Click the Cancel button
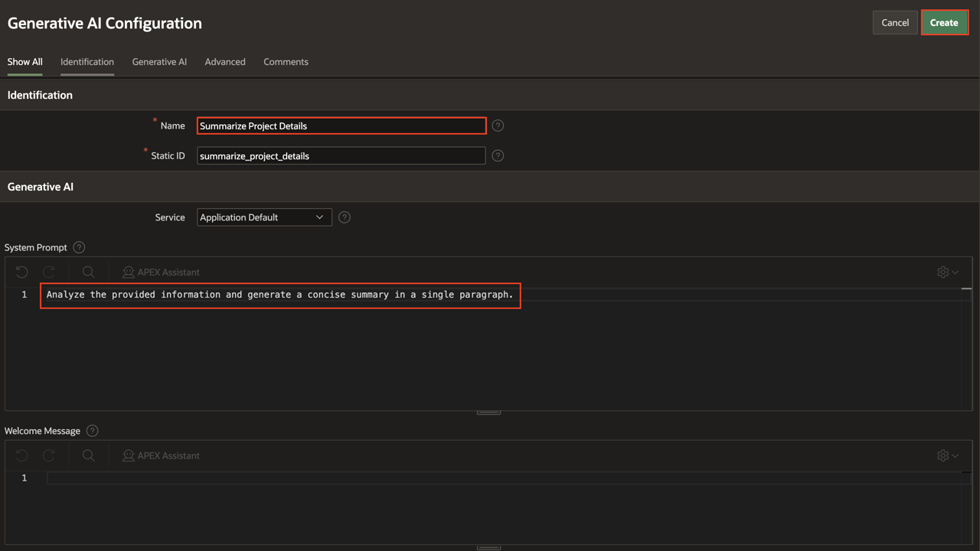 tap(894, 23)
